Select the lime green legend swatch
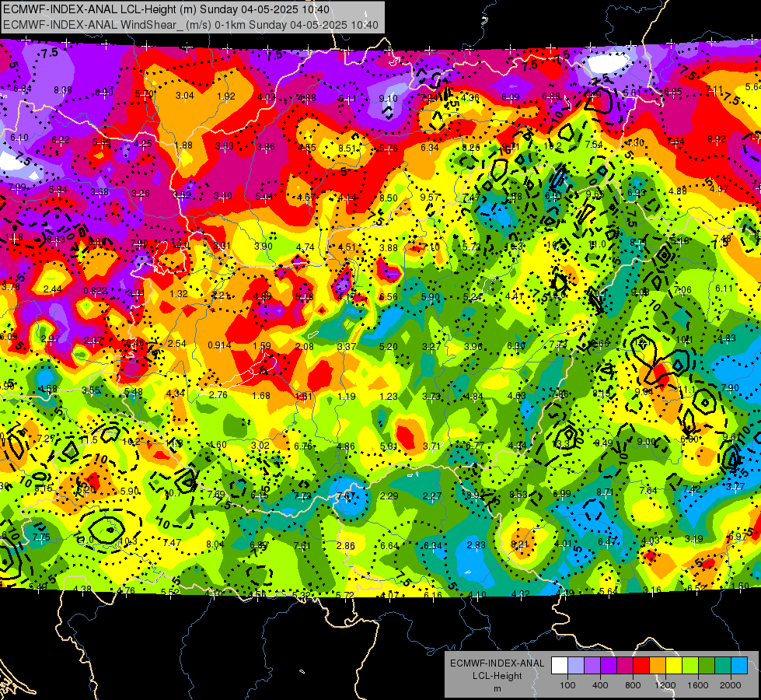 (690, 666)
